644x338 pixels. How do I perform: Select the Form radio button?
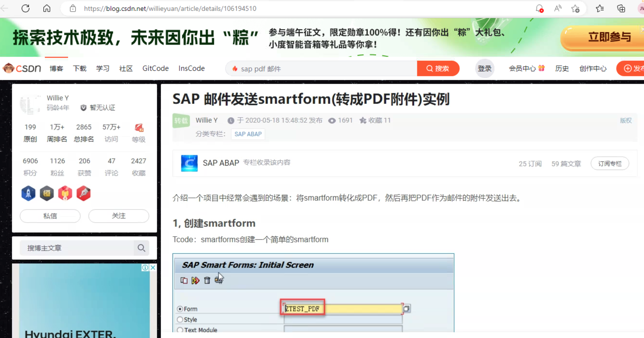180,309
